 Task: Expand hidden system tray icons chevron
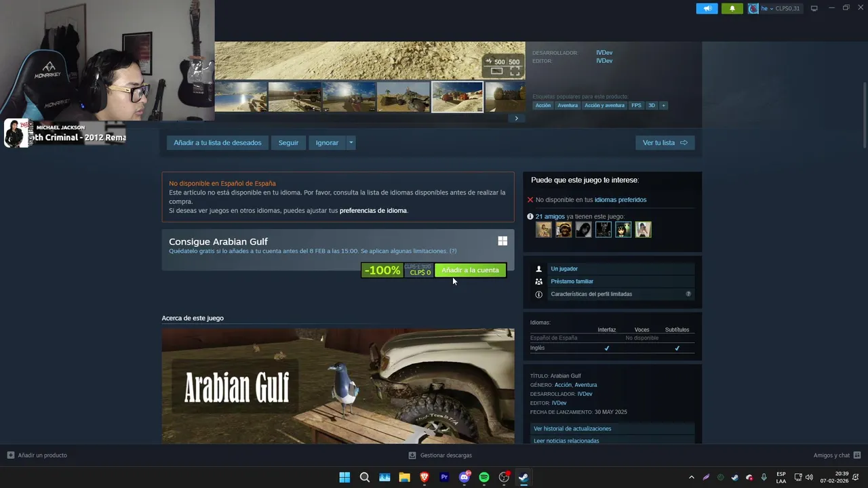pyautogui.click(x=691, y=477)
